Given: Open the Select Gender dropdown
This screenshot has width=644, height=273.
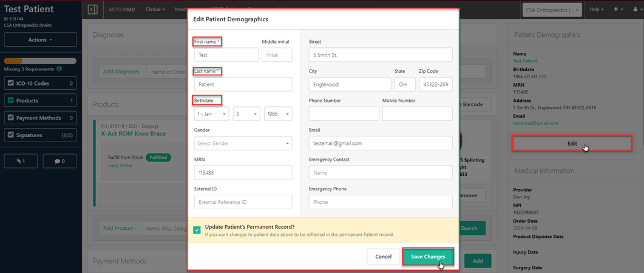Looking at the screenshot, I should 243,143.
